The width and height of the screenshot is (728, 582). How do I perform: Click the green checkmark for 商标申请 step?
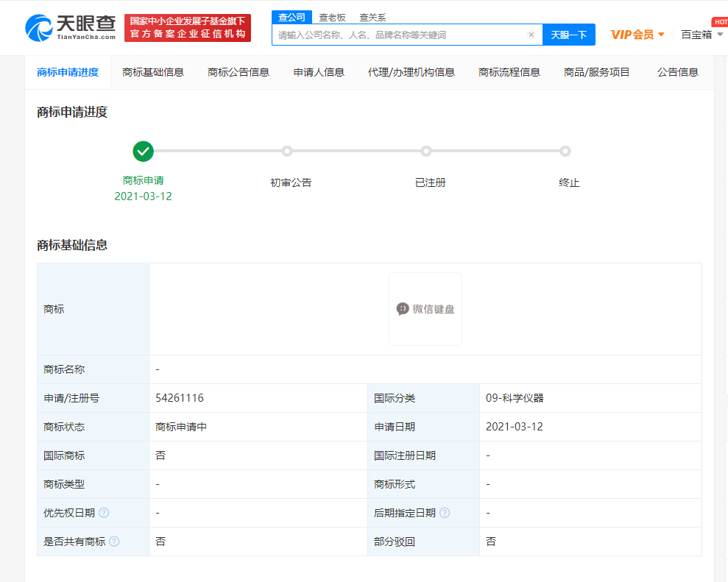[x=143, y=152]
